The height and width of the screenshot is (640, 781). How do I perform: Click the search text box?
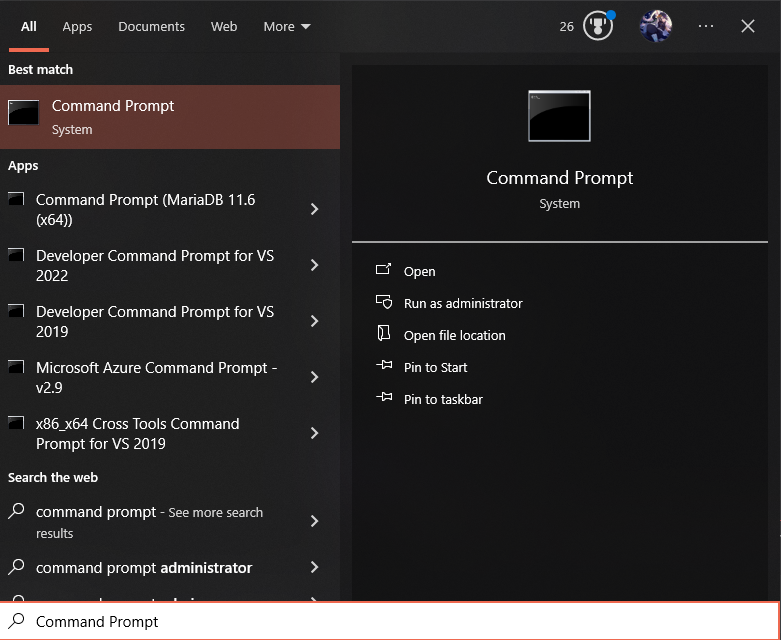click(400, 621)
